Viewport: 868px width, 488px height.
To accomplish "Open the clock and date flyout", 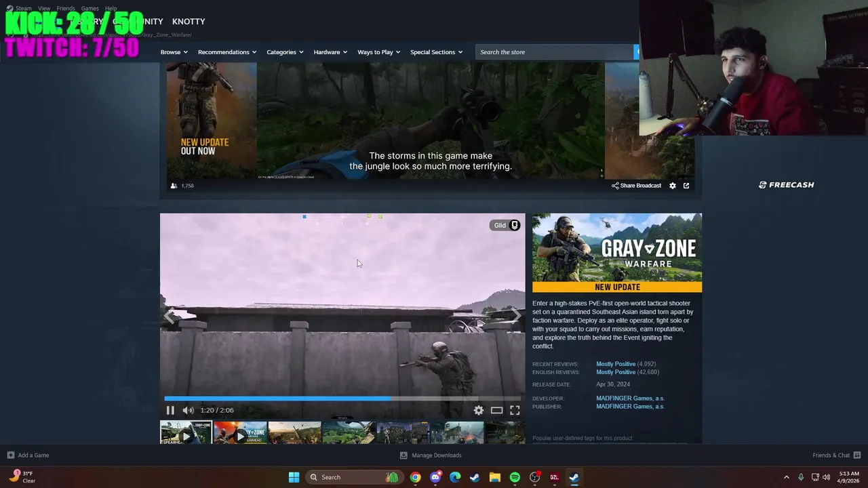I will click(849, 477).
